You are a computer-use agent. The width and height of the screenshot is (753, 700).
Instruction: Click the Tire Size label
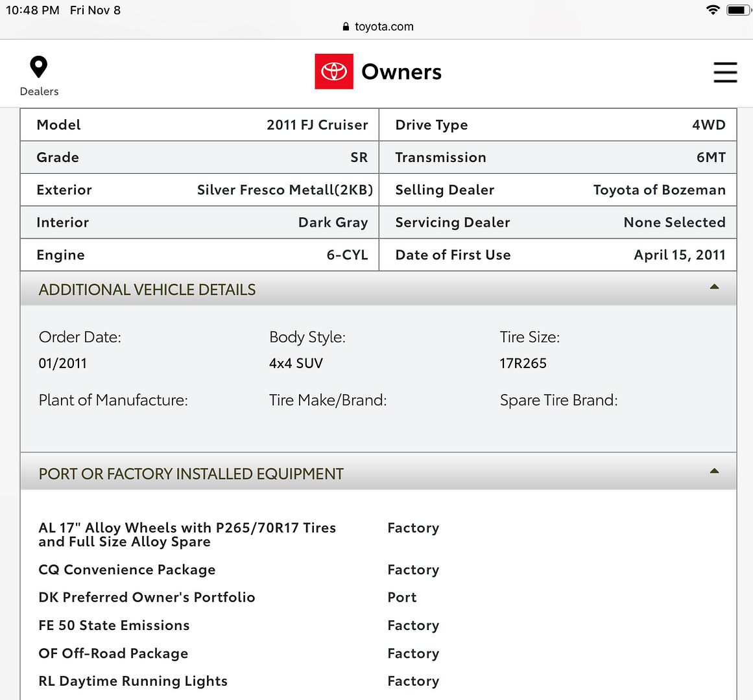pos(530,337)
